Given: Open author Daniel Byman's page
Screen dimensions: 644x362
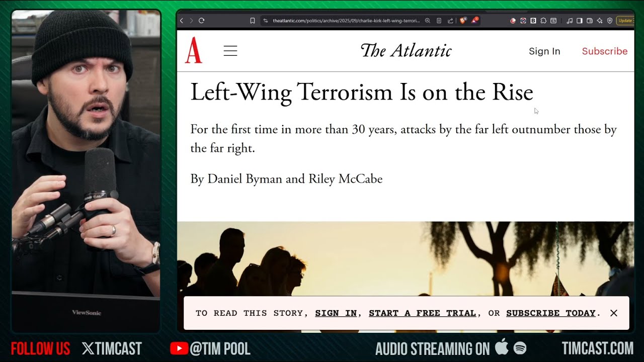Looking at the screenshot, I should (245, 179).
